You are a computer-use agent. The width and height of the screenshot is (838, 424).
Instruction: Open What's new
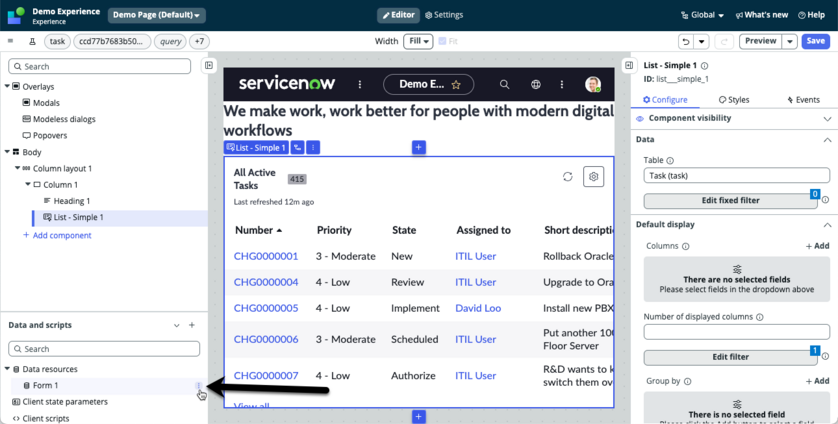pyautogui.click(x=762, y=15)
